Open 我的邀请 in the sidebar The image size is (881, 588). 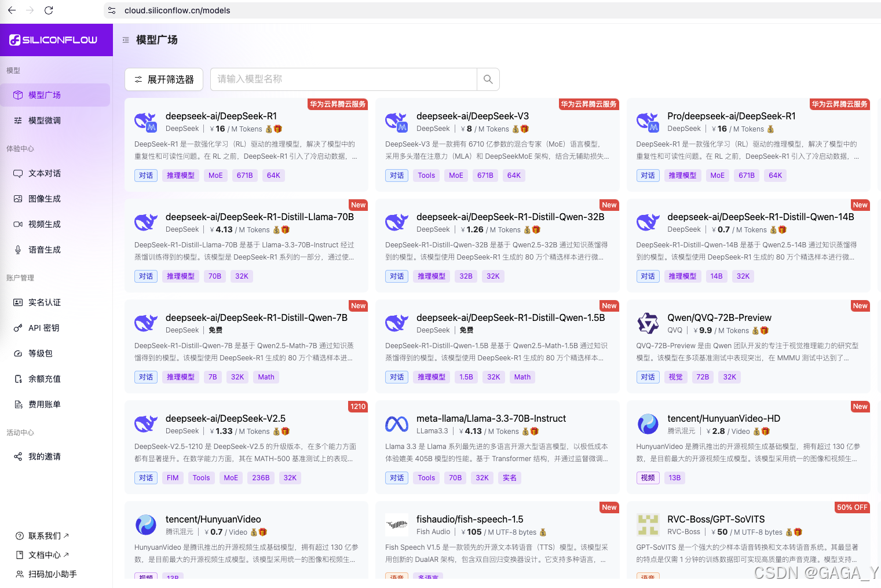click(x=55, y=456)
